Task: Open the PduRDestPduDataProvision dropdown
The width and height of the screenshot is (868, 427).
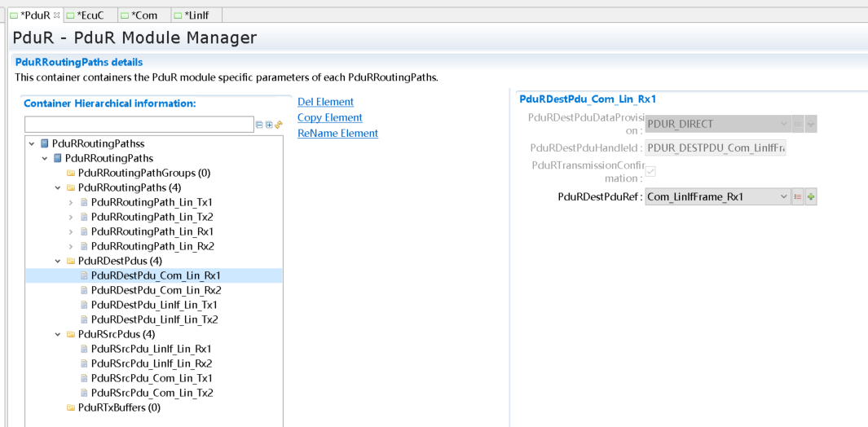Action: 784,124
